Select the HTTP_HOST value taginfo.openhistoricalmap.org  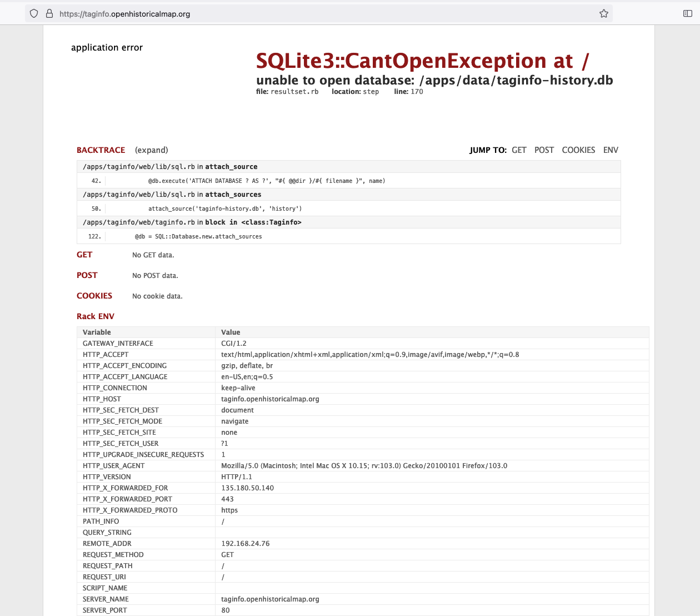[270, 399]
